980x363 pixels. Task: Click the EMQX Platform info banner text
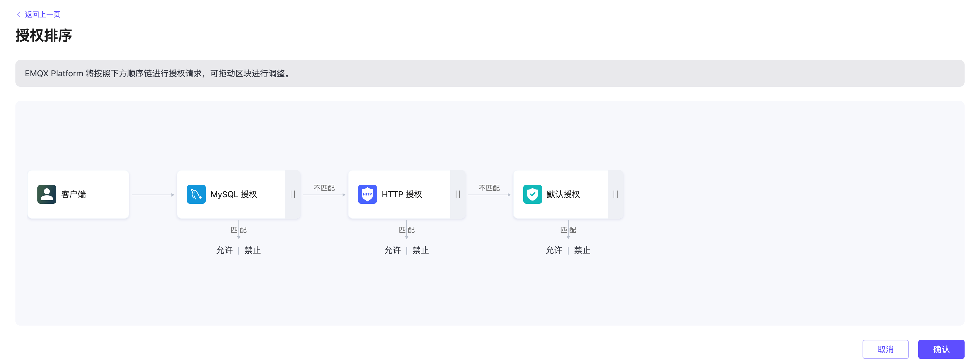157,73
